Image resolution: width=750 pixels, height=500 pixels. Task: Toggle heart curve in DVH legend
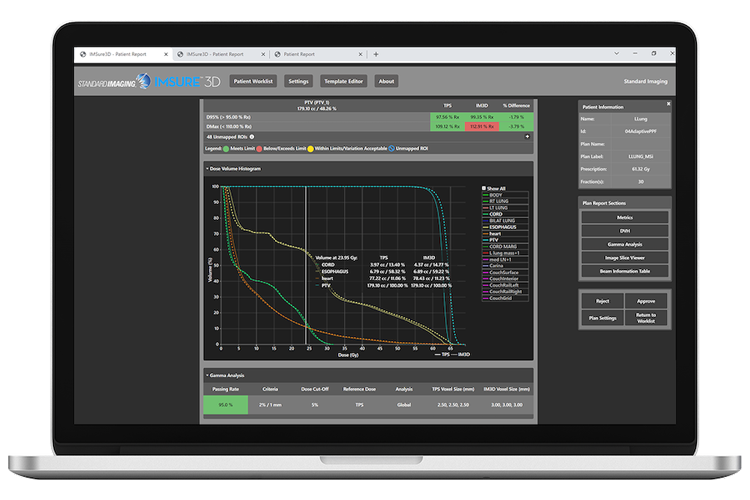[505, 234]
